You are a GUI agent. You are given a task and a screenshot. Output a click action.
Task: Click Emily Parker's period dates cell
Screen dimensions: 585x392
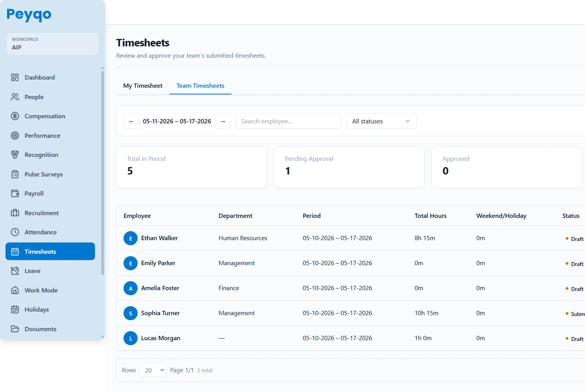(337, 263)
